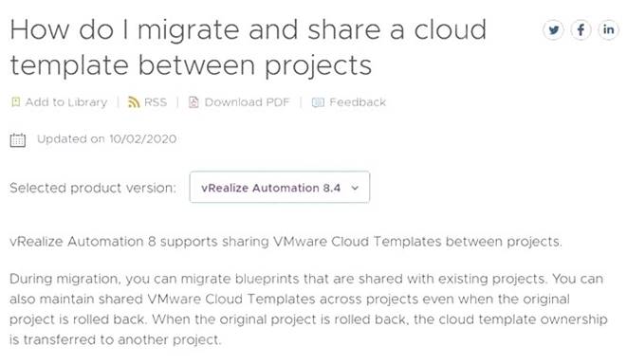
Task: Click the calendar icon beside the updated date
Action: 18,140
